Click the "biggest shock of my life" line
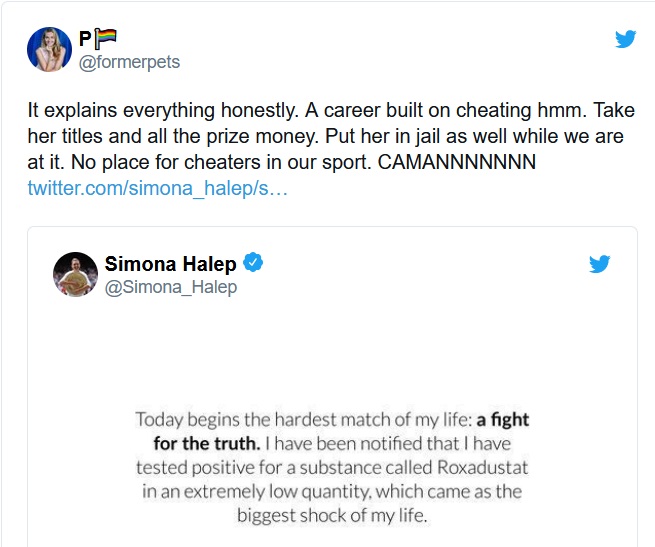This screenshot has height=547, width=655. [x=329, y=516]
